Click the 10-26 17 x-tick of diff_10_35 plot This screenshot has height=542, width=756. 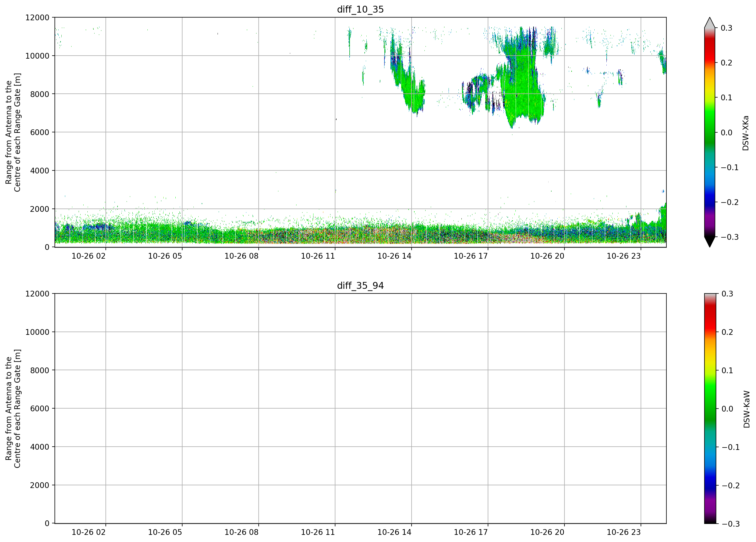tap(471, 256)
